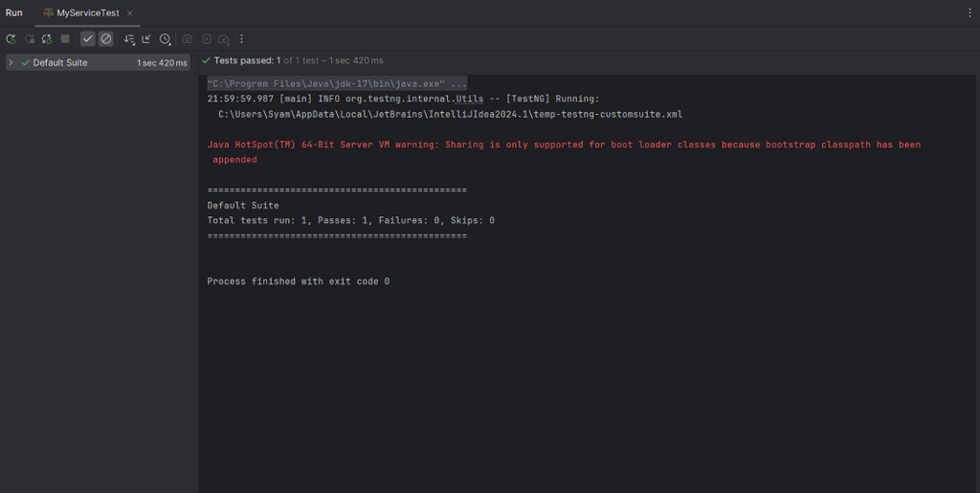Toggle auto-test rerun icon
980x493 pixels.
47,39
